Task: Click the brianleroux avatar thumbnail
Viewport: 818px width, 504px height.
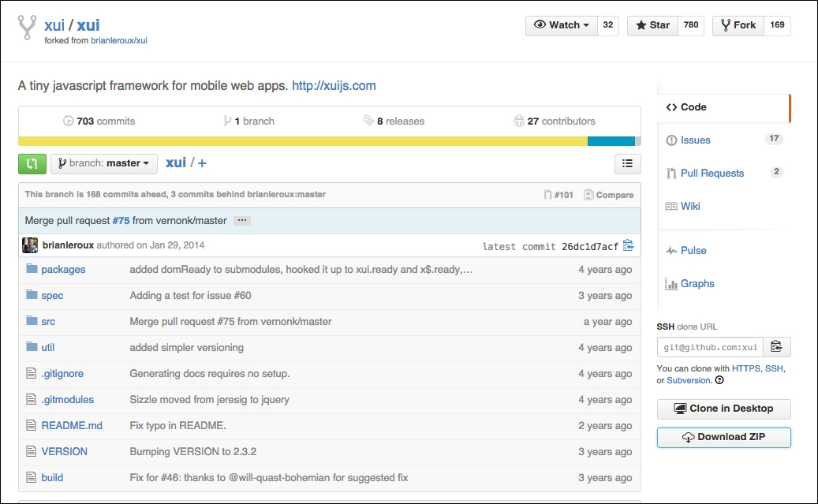Action: click(x=30, y=245)
